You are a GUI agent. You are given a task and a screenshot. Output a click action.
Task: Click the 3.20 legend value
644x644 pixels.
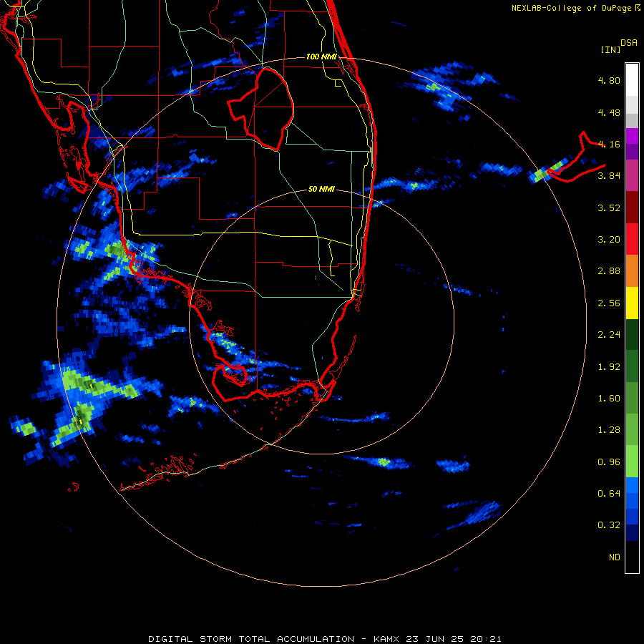(609, 240)
